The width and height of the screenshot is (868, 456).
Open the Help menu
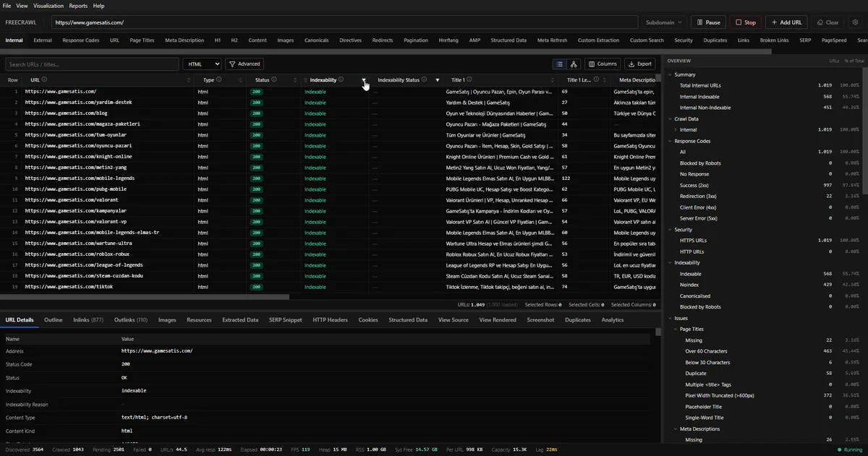pyautogui.click(x=98, y=6)
